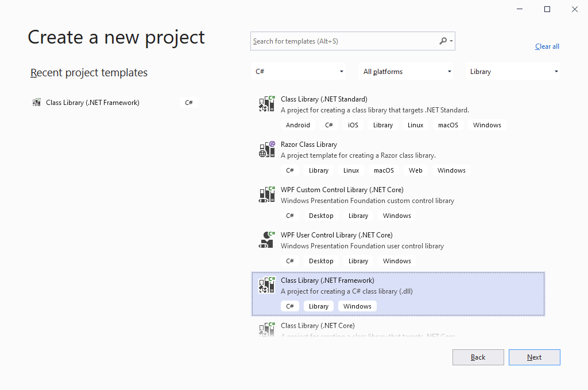Click the Search for templates input field

345,41
